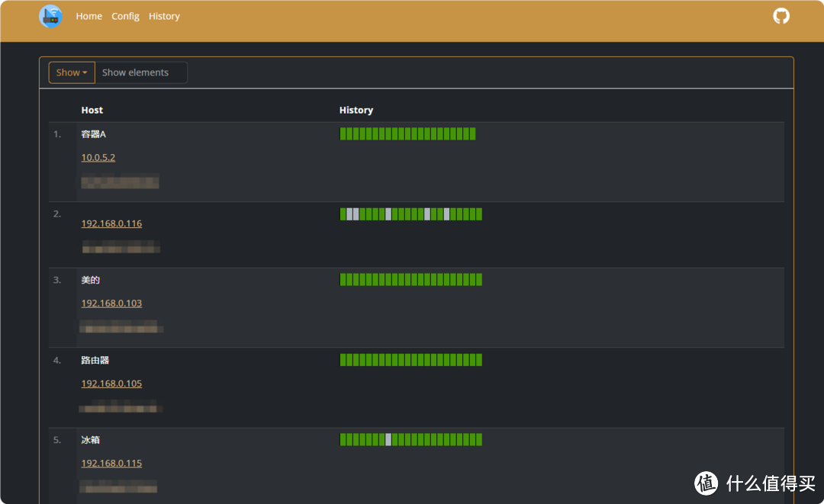
Task: Open host link 192.168.0.115
Action: coord(111,464)
